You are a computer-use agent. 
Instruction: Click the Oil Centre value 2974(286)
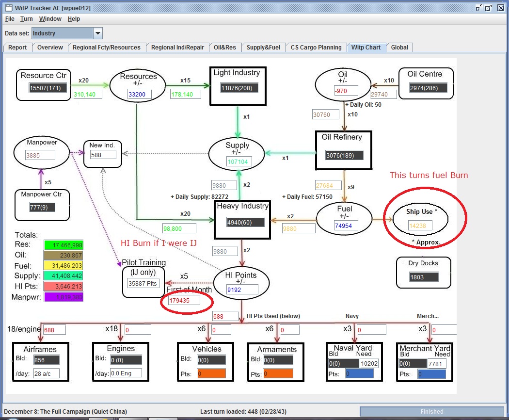428,88
